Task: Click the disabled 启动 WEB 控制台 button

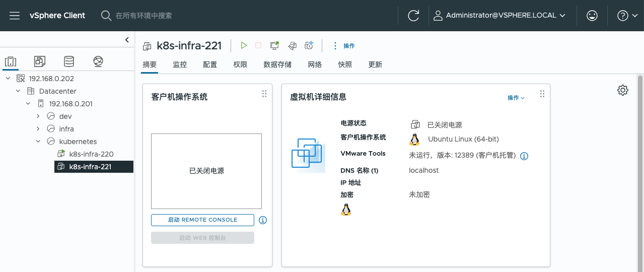Action: tap(202, 238)
